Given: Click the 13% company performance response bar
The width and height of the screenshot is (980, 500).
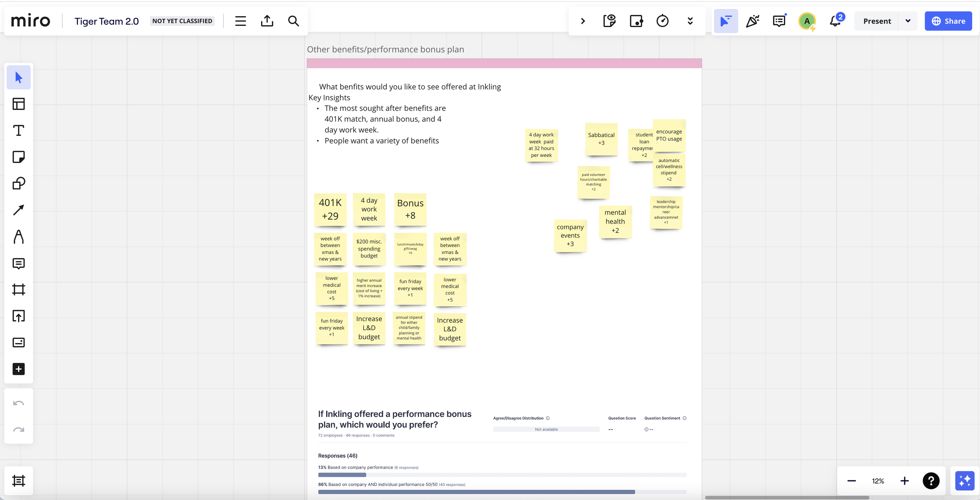Looking at the screenshot, I should [x=502, y=475].
